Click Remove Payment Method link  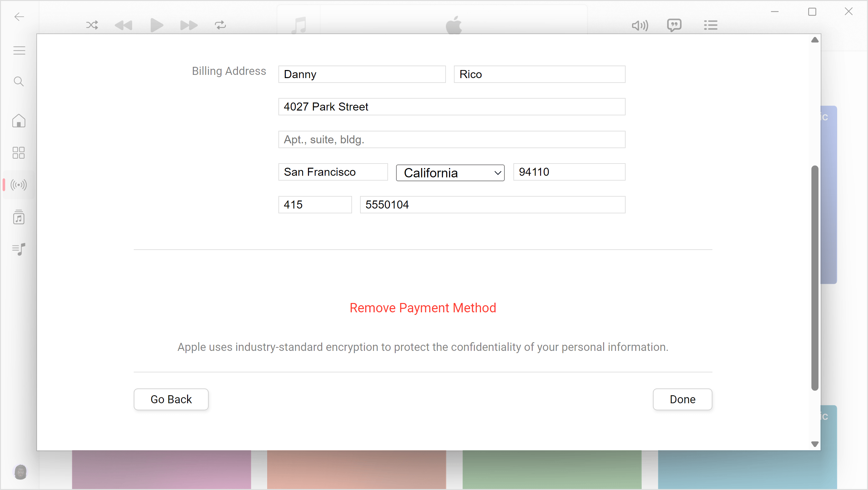tap(423, 308)
